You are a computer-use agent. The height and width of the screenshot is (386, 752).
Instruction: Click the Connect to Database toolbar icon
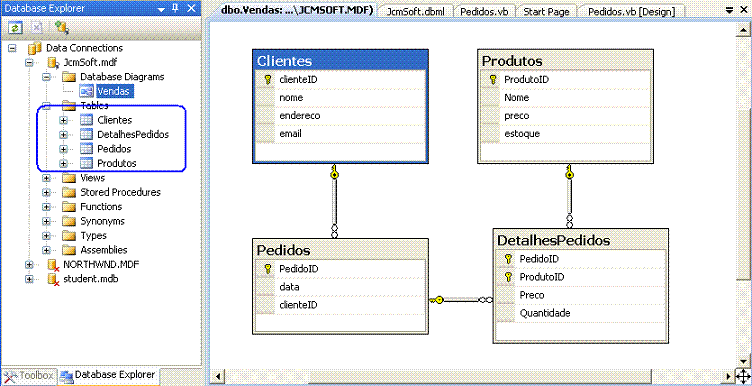(61, 28)
